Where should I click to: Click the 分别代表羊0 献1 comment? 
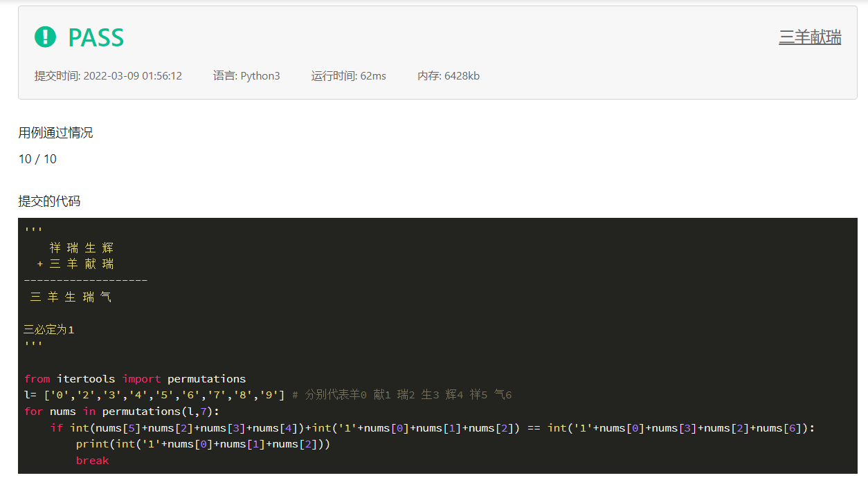[x=401, y=395]
